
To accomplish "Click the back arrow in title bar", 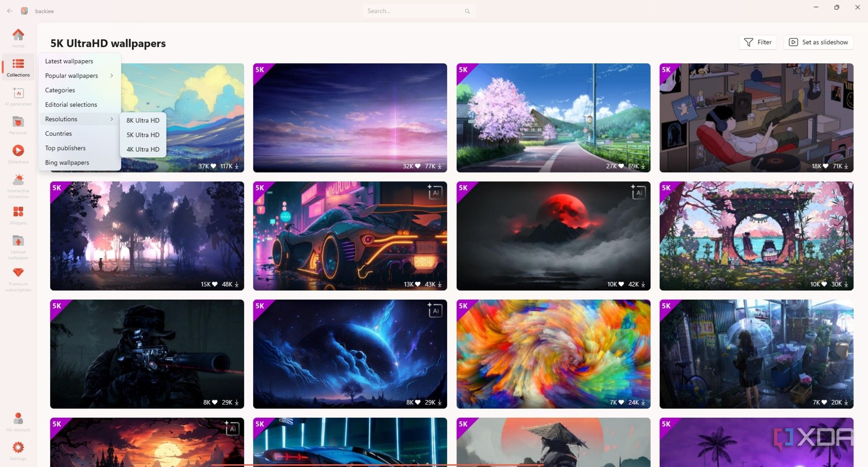I will pyautogui.click(x=10, y=11).
